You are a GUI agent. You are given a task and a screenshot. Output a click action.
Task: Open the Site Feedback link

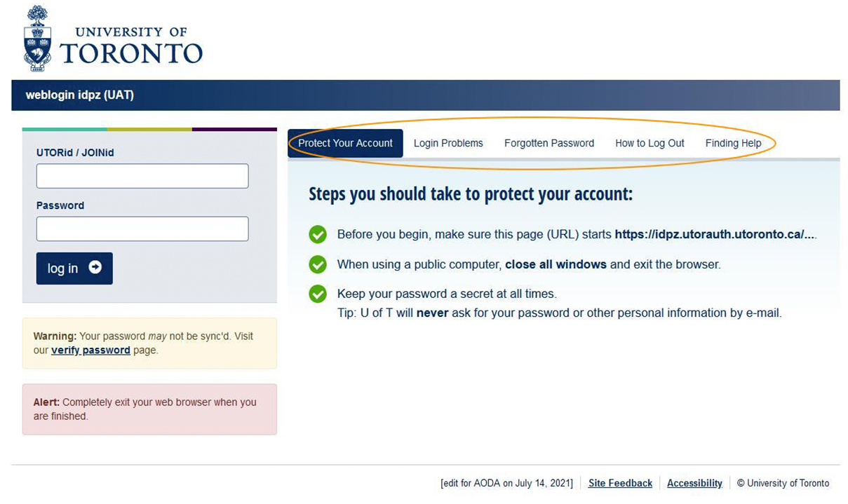620,483
